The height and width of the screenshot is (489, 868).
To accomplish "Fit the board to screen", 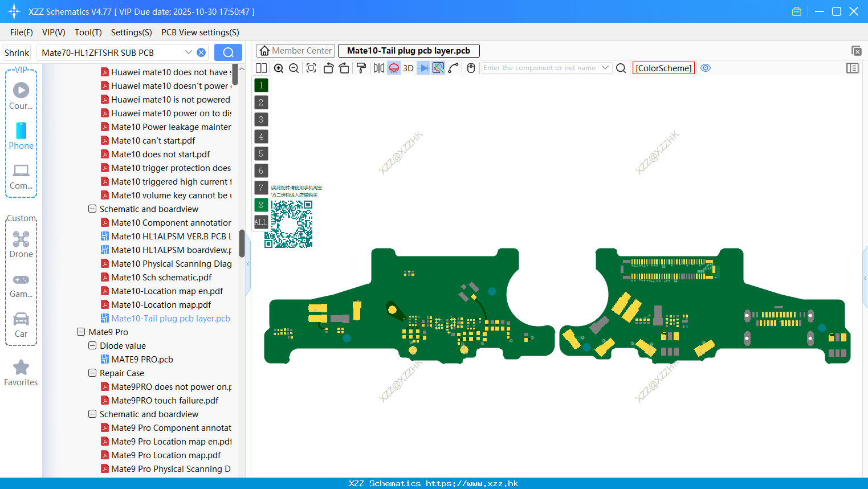I will (311, 68).
